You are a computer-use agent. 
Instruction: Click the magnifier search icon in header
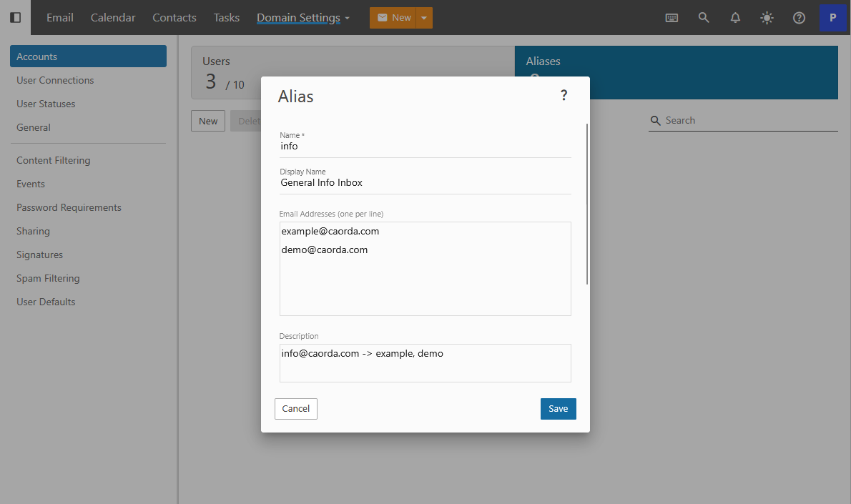704,18
